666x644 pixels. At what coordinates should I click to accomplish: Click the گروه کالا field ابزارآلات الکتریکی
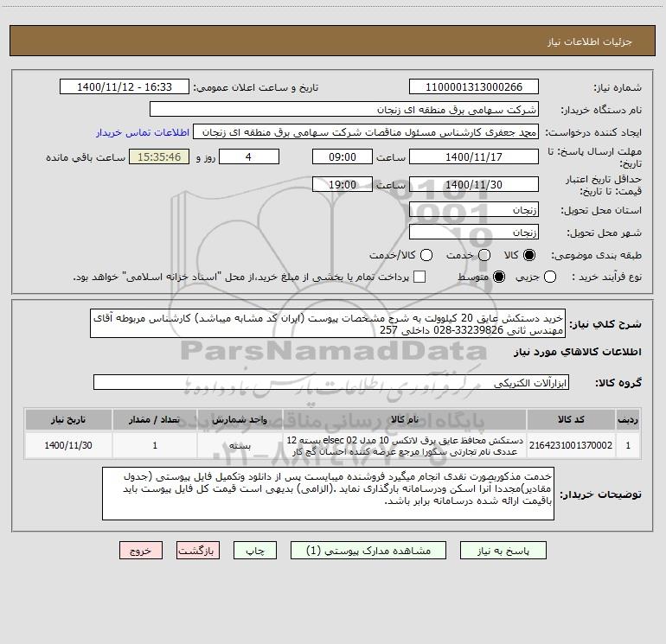click(331, 382)
